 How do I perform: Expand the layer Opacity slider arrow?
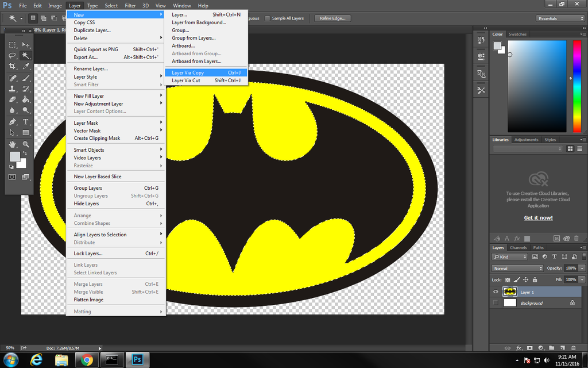(x=582, y=269)
